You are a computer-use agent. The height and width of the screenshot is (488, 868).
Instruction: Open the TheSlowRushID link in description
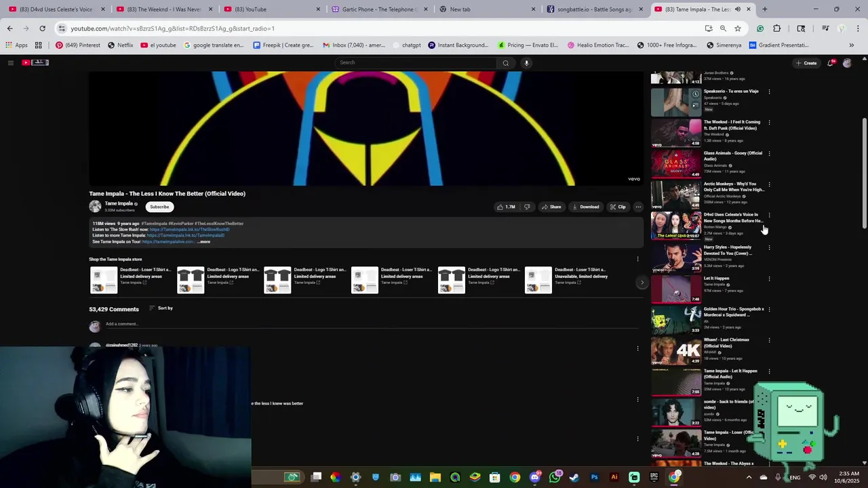pyautogui.click(x=189, y=230)
